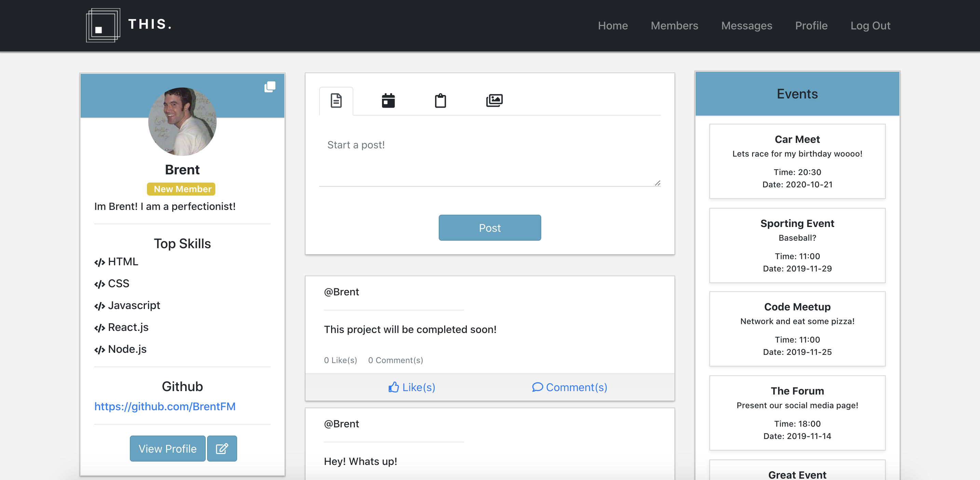Click the thumbs-up Like(s) button

pos(411,387)
